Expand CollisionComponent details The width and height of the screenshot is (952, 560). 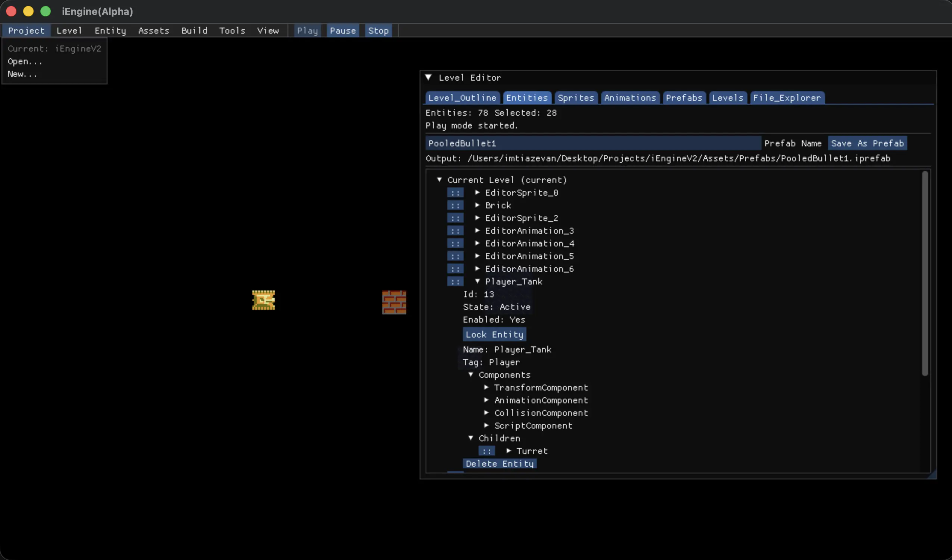click(486, 413)
